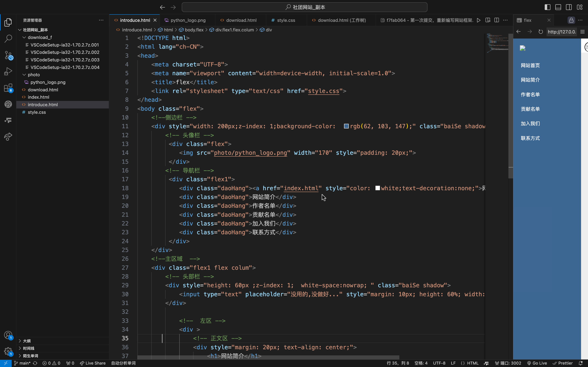This screenshot has width=588, height=367.
Task: Toggle the bottom panel layout button
Action: tap(558, 7)
